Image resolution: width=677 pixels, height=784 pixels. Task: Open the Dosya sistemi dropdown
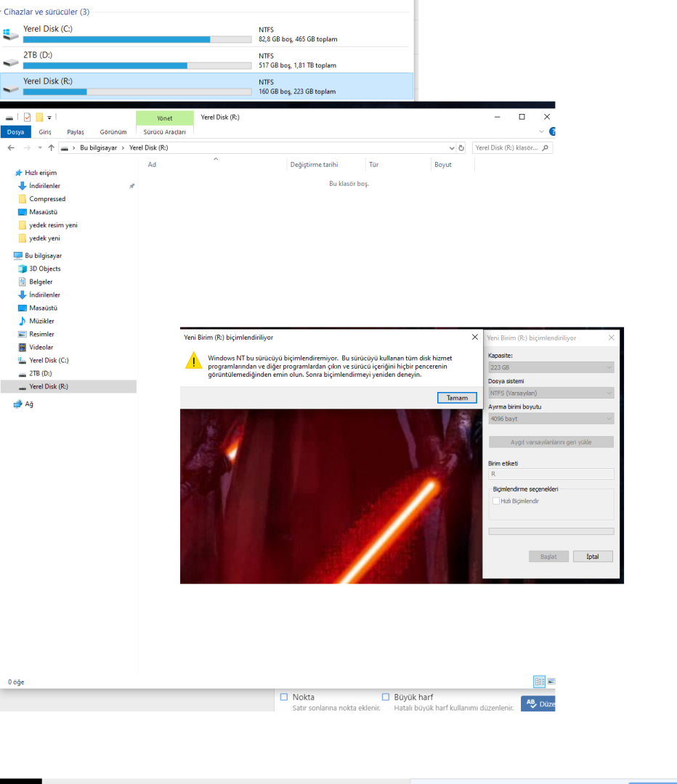click(x=551, y=393)
